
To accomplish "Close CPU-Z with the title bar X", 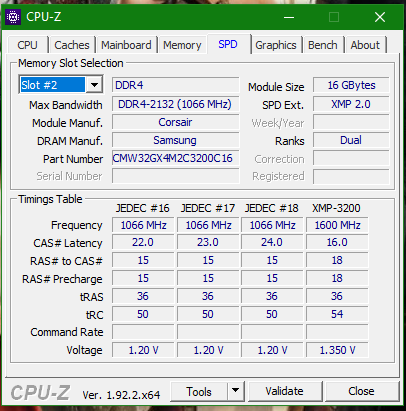I will tap(380, 17).
